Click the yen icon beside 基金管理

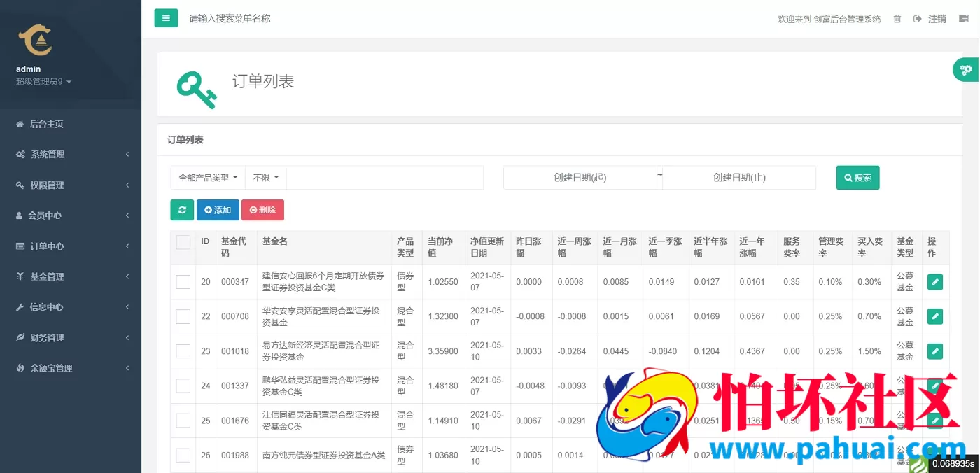click(x=20, y=276)
